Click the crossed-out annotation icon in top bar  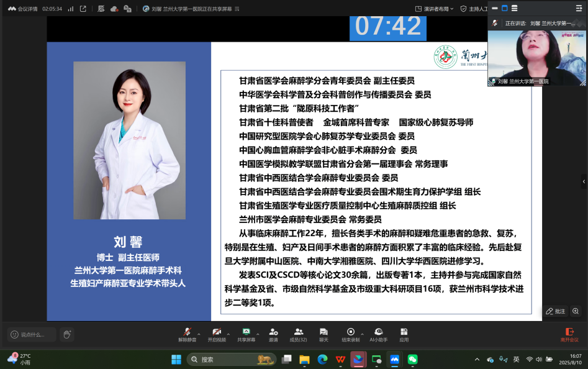[101, 9]
